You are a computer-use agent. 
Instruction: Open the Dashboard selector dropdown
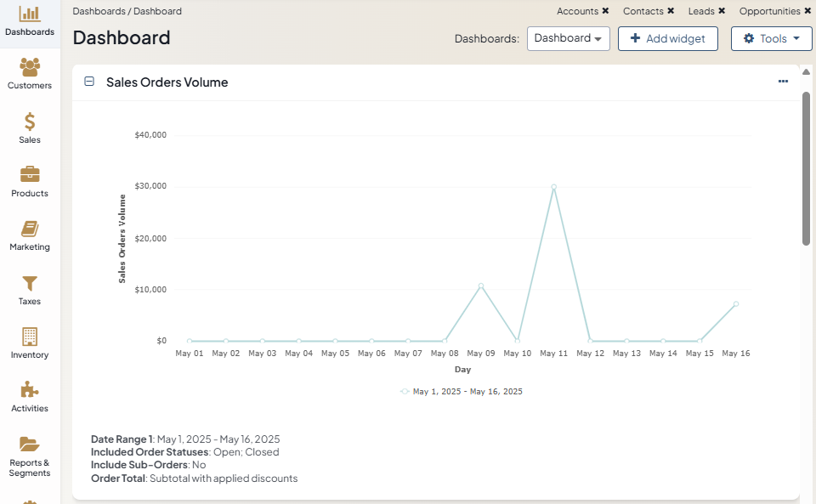[x=568, y=38]
